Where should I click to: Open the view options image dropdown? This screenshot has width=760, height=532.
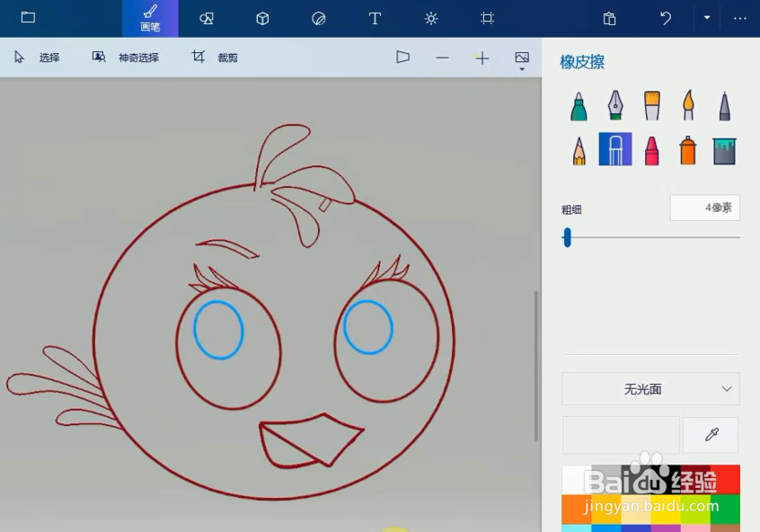click(x=522, y=60)
